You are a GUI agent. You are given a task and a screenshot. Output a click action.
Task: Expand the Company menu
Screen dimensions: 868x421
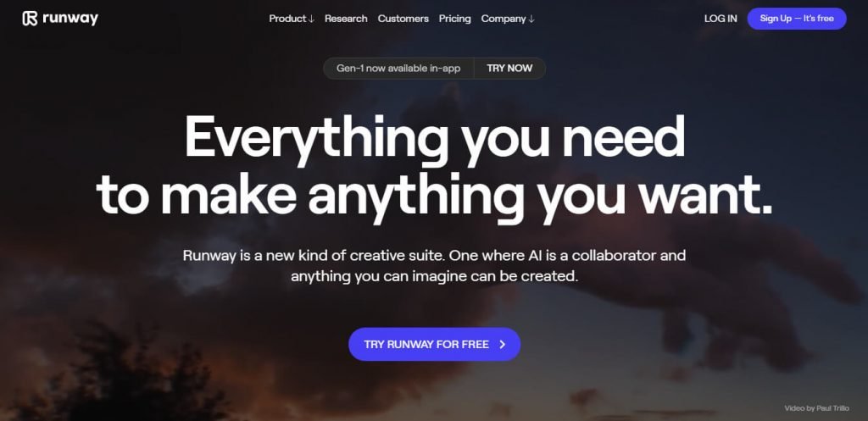(x=508, y=19)
